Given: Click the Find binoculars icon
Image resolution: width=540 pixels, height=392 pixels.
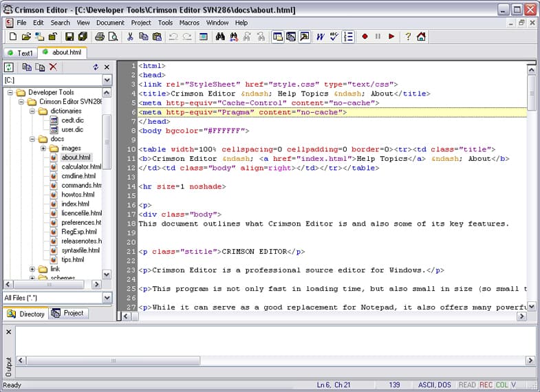Looking at the screenshot, I should pos(220,36).
